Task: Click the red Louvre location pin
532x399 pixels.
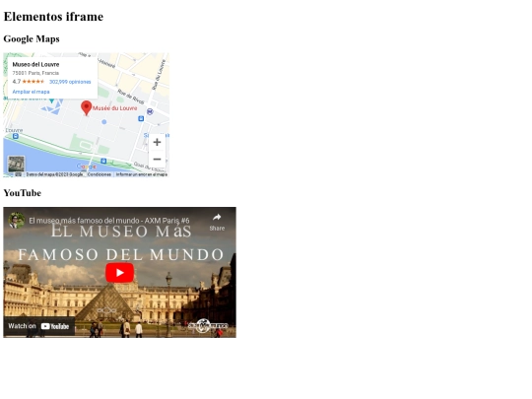Action: (87, 108)
